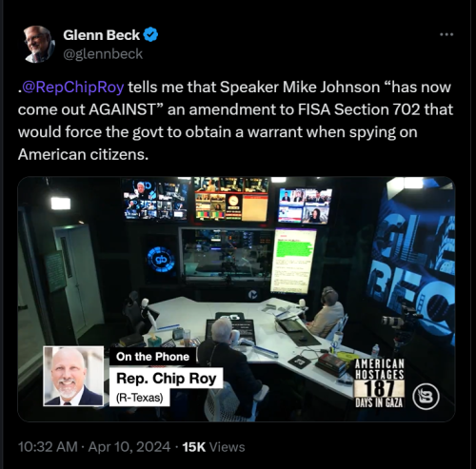Click the Chip Roy headshot in video

click(73, 376)
